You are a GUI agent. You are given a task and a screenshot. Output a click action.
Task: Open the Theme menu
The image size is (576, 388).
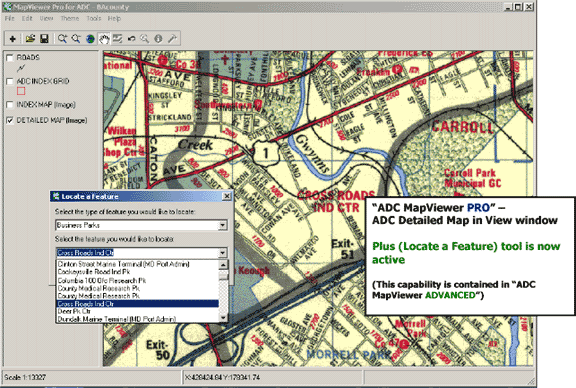coord(69,18)
